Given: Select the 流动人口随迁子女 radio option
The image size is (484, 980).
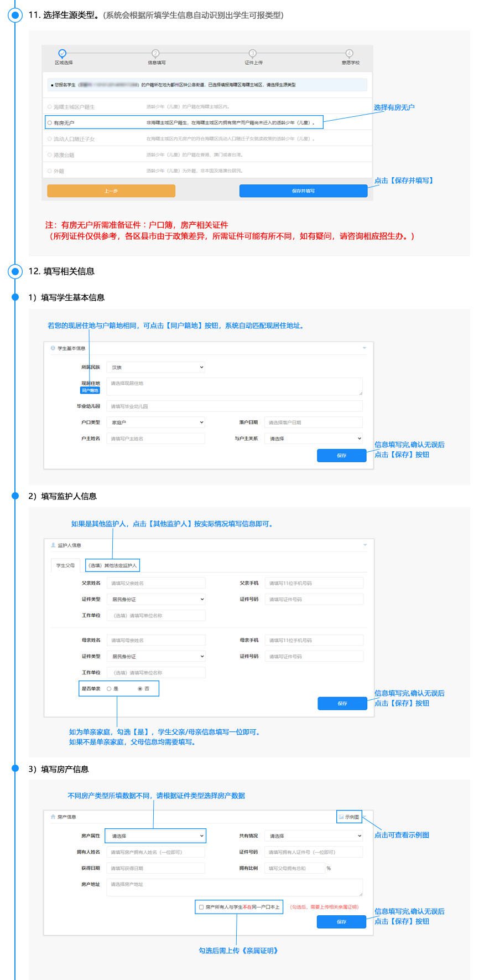Looking at the screenshot, I should click(50, 139).
